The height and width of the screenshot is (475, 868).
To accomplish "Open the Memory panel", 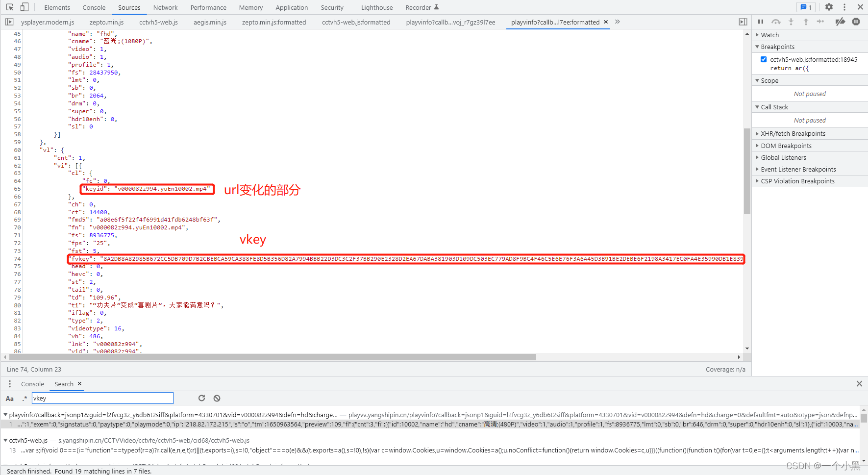I will [251, 7].
